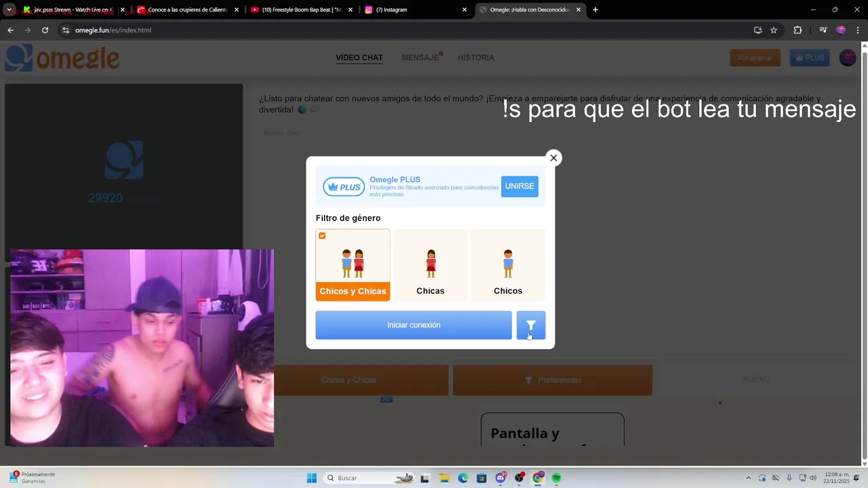Bookmark this page with the star

click(x=774, y=30)
